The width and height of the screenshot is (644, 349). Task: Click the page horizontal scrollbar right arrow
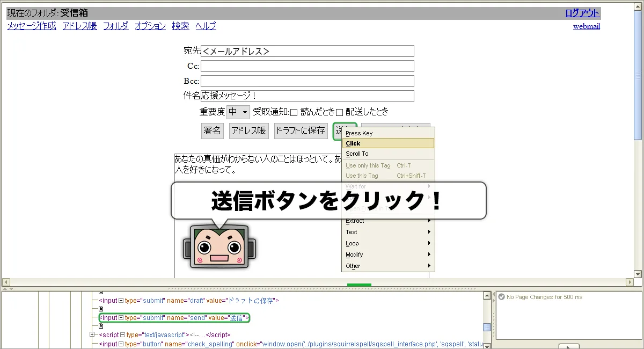click(x=630, y=282)
